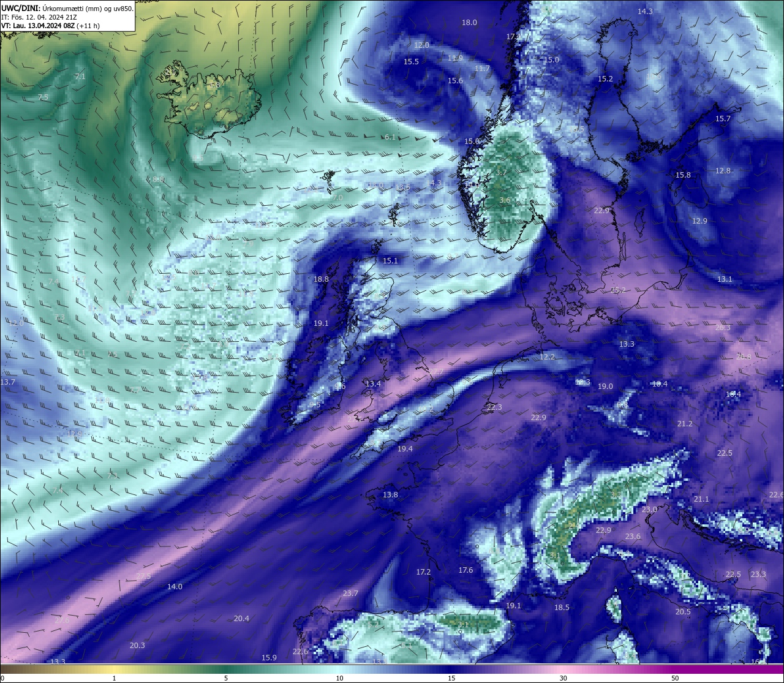Click the 6.1 value label
Viewport: 784px width, 683px height.
(390, 137)
